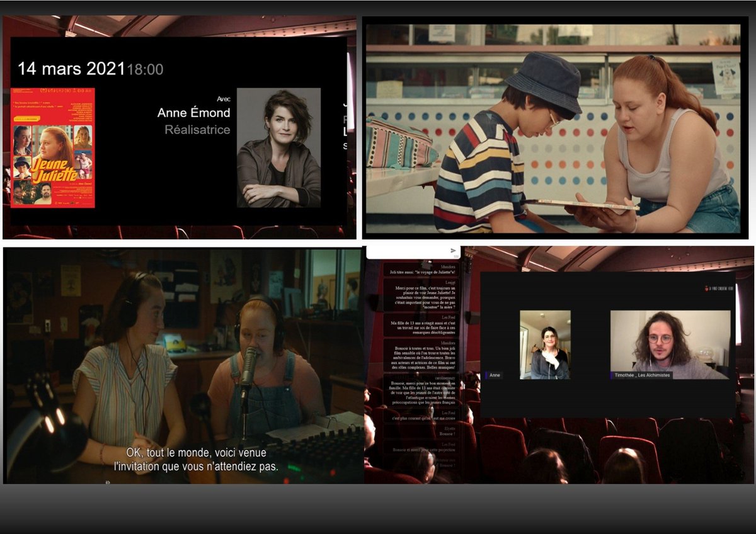The width and height of the screenshot is (756, 534).
Task: Click Les Fred message merci pour cette projection
Action: click(x=422, y=448)
